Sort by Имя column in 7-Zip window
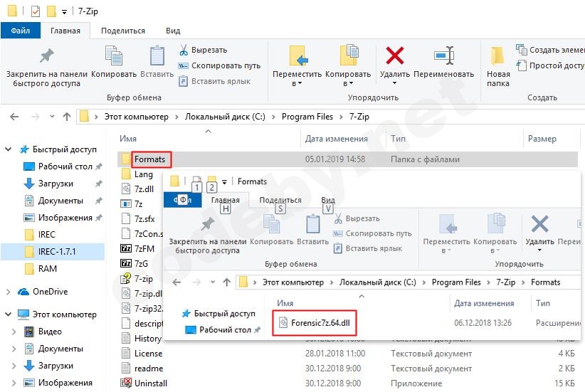 tap(128, 139)
